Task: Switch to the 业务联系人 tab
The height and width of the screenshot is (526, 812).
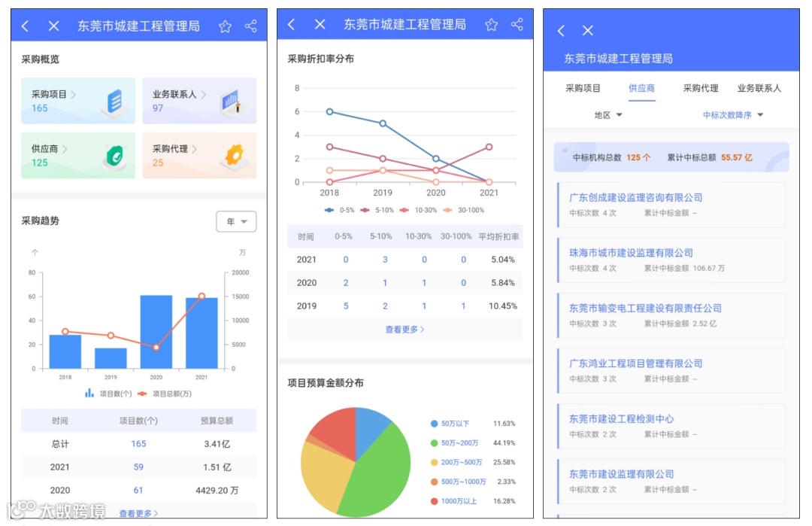Action: [x=759, y=89]
